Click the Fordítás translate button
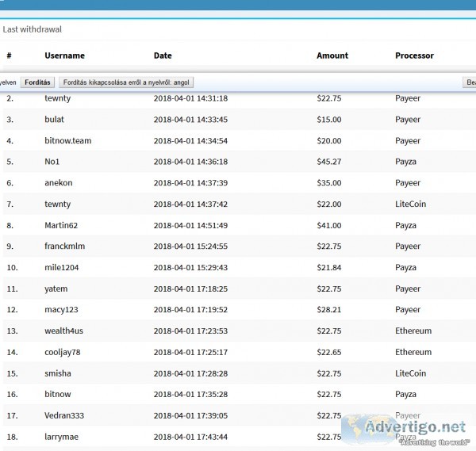The height and width of the screenshot is (451, 476). click(x=37, y=82)
